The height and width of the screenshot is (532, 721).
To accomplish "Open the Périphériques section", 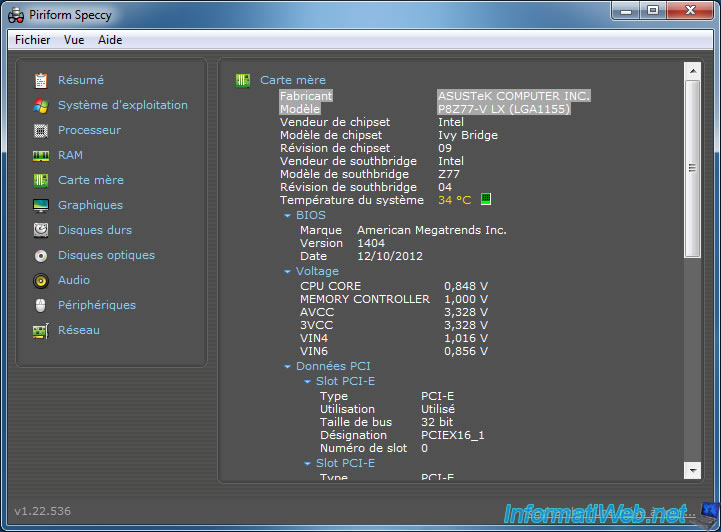I will click(97, 305).
